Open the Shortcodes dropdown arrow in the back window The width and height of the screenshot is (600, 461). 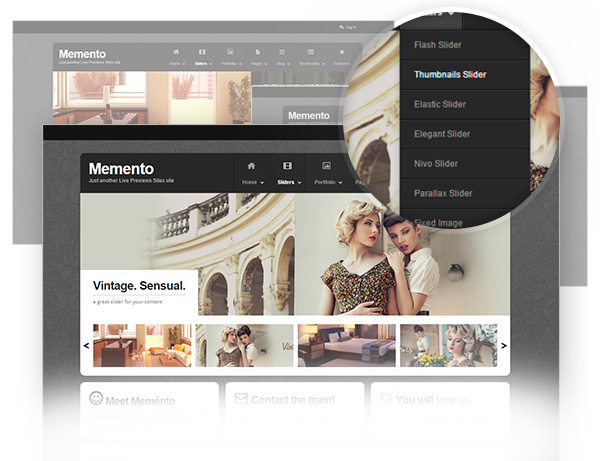point(323,64)
